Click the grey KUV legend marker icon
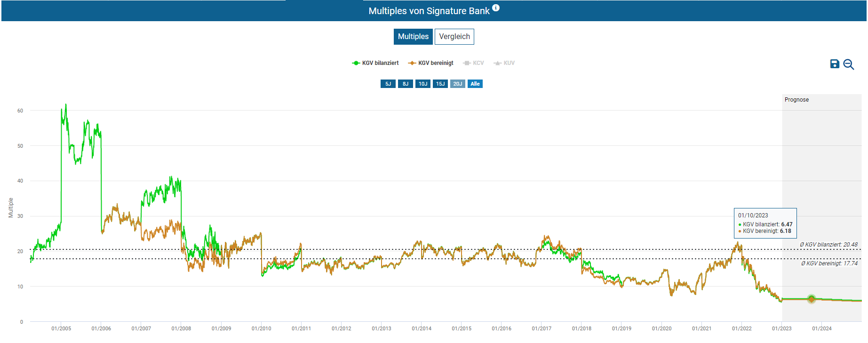This screenshot has width=868, height=343. [497, 63]
